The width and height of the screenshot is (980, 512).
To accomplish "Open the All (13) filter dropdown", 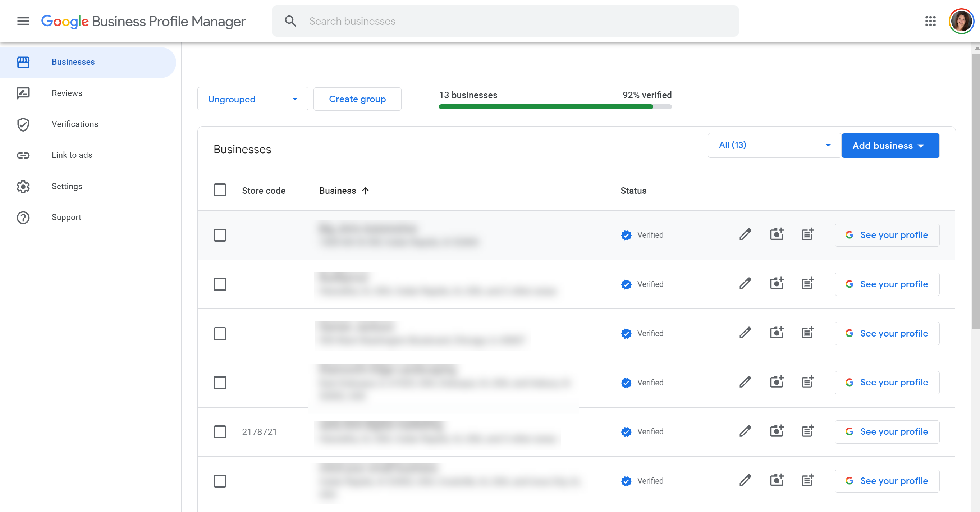I will click(x=774, y=145).
